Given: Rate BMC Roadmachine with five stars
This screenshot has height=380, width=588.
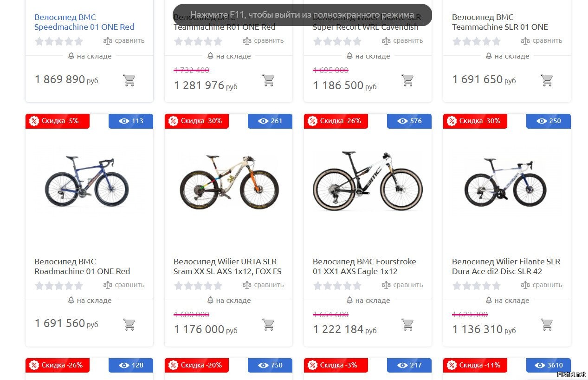Looking at the screenshot, I should tap(79, 285).
